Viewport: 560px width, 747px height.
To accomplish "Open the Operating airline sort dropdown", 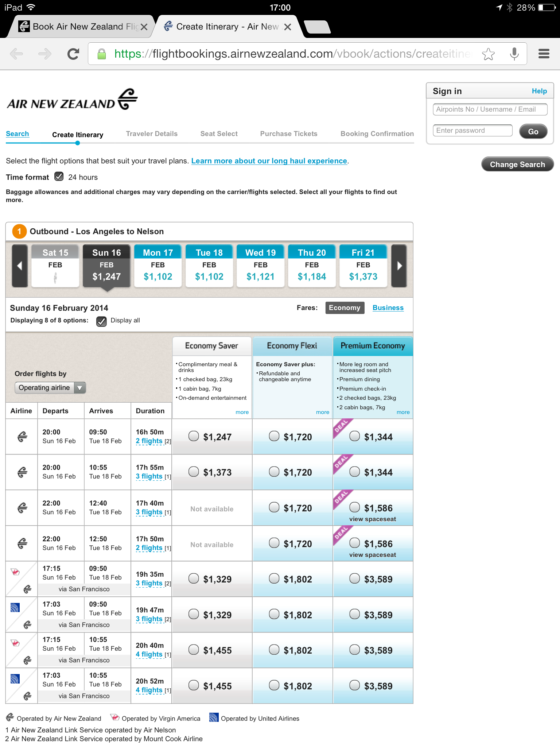I will point(50,387).
